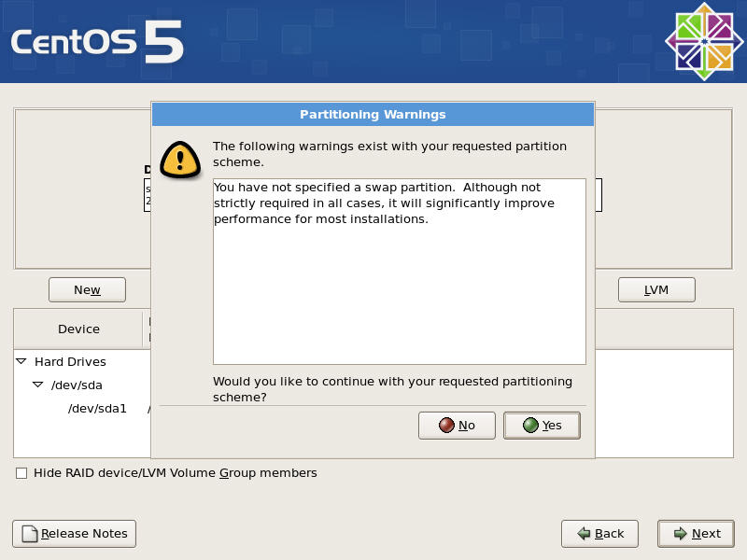
Task: Click the New partition button
Action: [87, 289]
